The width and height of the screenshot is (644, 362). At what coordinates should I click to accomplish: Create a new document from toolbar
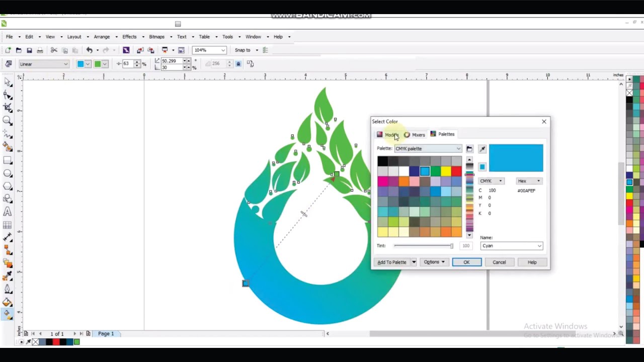click(8, 50)
